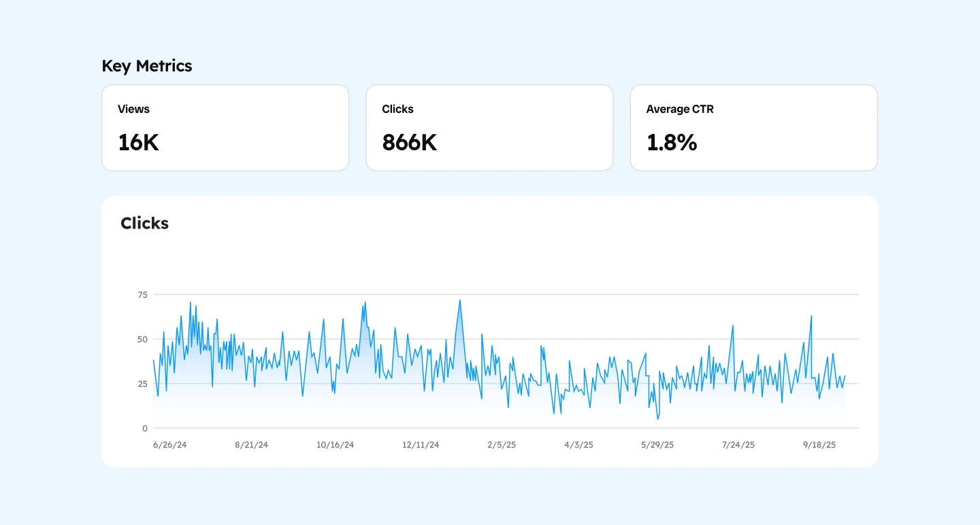Click the 1.8% average CTR value

point(671,143)
